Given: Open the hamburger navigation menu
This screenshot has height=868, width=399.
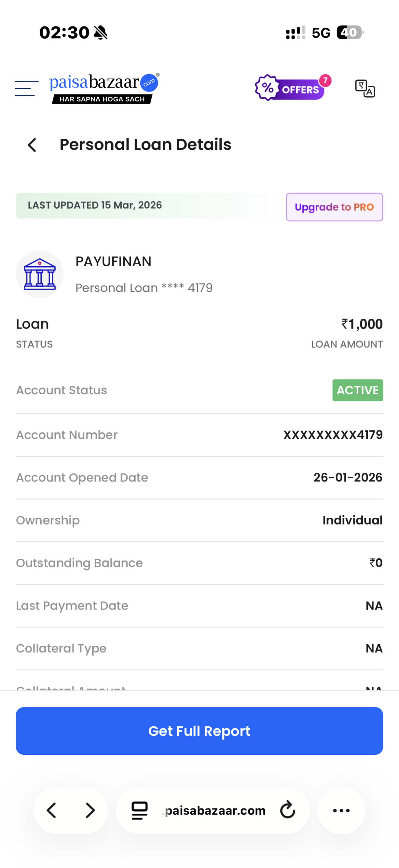Looking at the screenshot, I should [26, 88].
